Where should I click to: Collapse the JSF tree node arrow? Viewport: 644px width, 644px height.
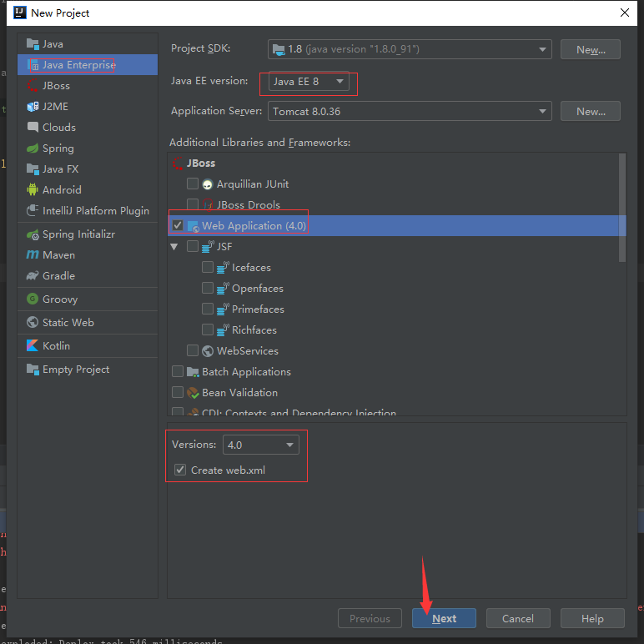pyautogui.click(x=174, y=247)
